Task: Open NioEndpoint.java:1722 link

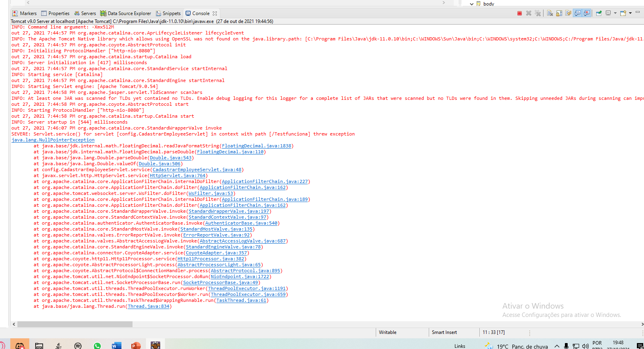Action: [240, 277]
